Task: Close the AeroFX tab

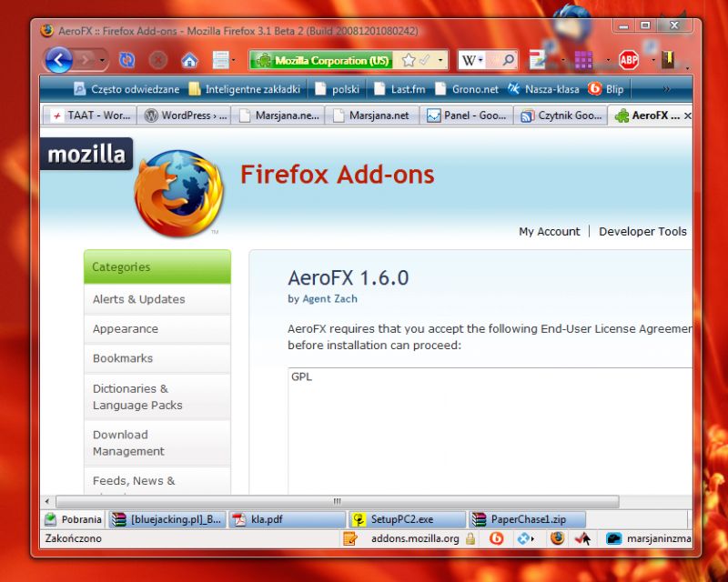Action: point(688,115)
